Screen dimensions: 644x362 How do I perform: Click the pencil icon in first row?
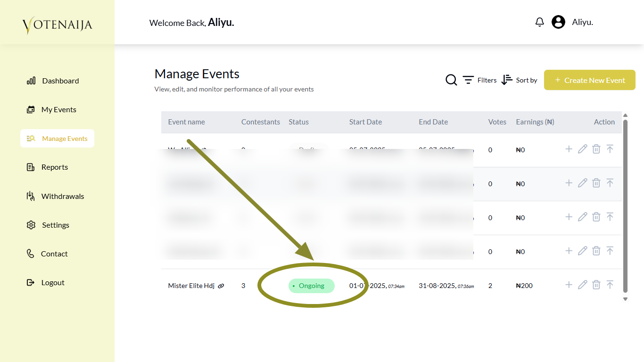[x=582, y=149]
